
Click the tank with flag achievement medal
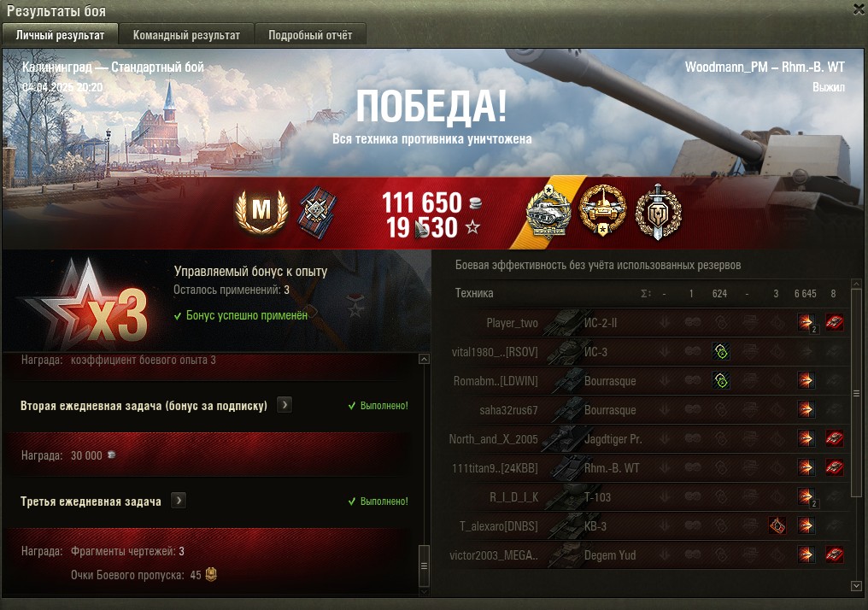click(548, 212)
